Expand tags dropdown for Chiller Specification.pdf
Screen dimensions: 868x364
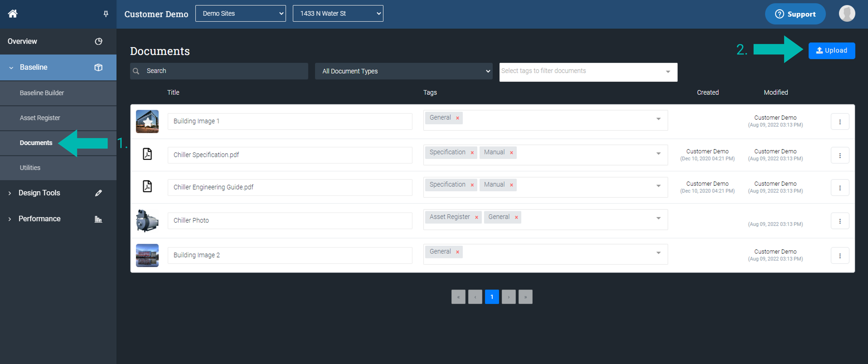click(x=658, y=154)
